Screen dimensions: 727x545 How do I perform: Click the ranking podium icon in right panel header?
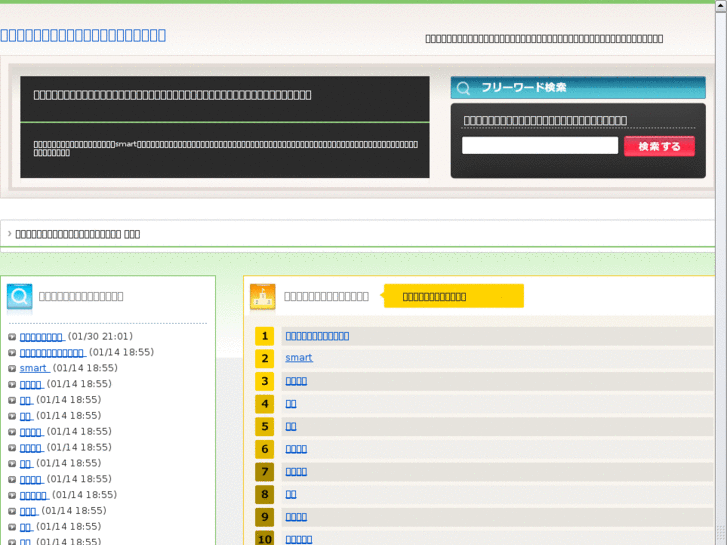(x=262, y=297)
